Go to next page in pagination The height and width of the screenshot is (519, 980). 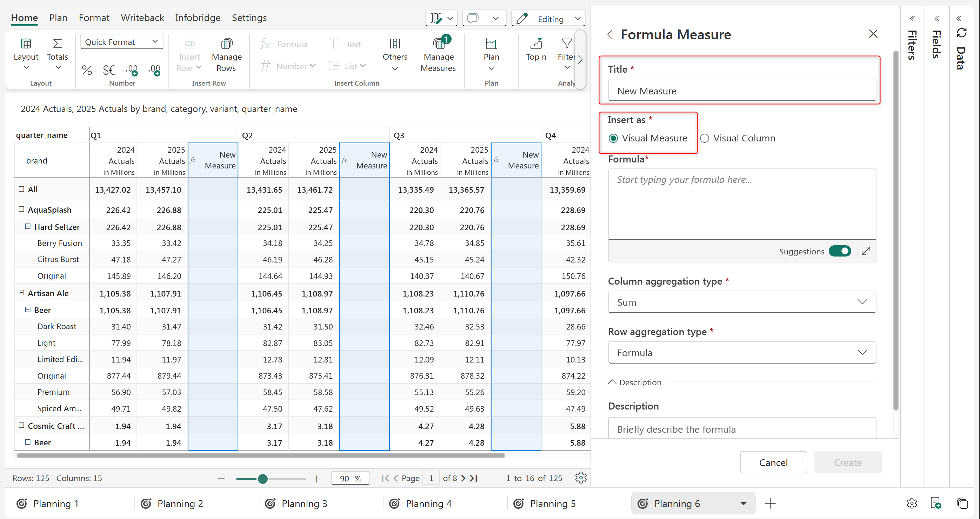tap(464, 478)
